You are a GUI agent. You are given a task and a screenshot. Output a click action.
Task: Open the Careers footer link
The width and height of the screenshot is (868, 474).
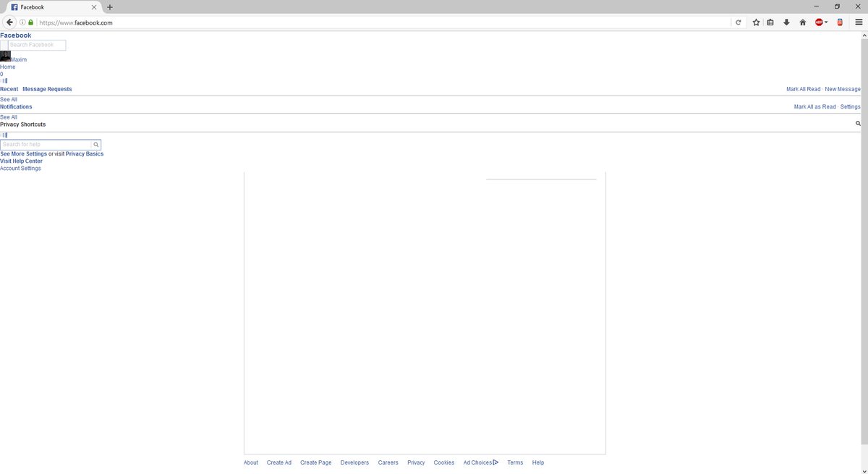[388, 462]
